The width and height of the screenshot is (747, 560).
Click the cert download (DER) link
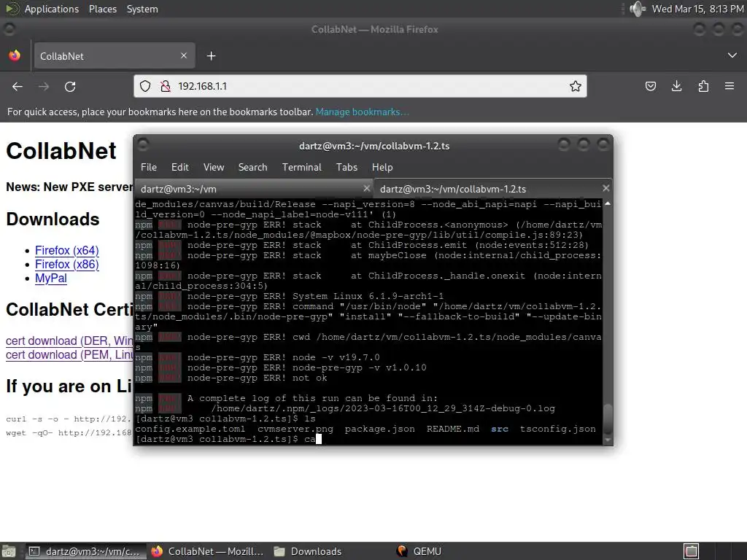click(69, 341)
